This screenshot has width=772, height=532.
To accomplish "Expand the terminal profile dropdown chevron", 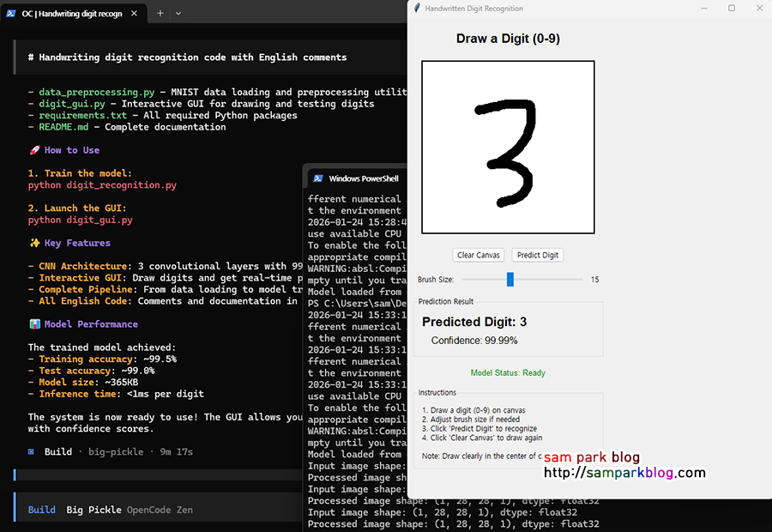I will [x=178, y=14].
